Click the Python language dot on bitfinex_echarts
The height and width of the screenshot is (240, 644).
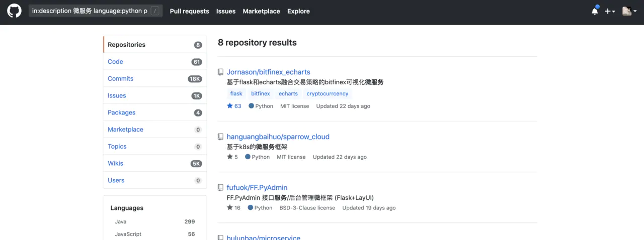coord(251,106)
